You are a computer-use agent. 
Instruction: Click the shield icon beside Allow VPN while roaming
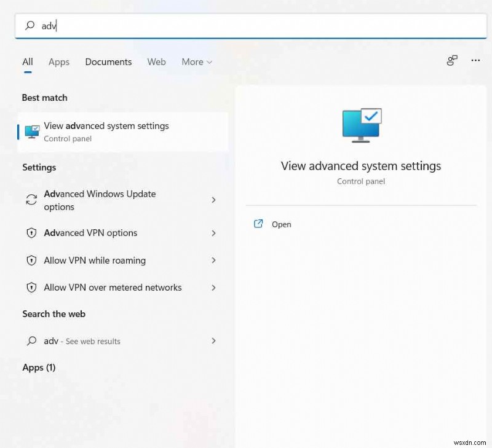click(x=31, y=261)
